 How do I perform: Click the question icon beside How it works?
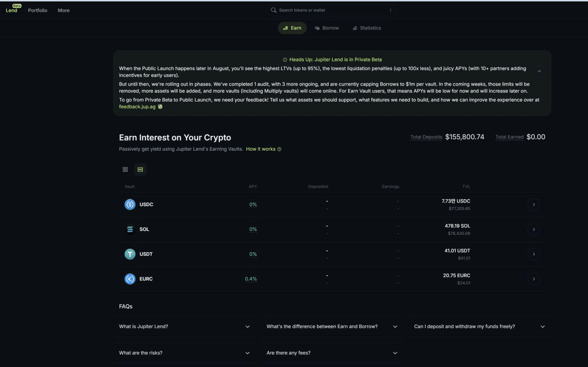coord(279,149)
